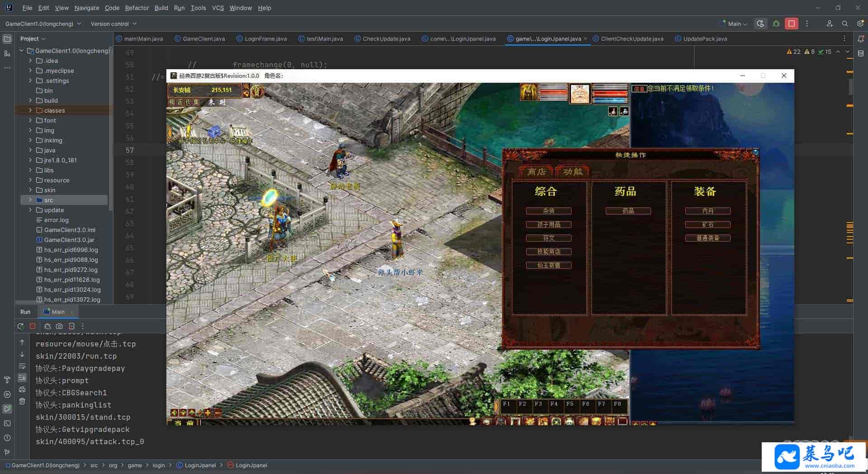868x474 pixels.
Task: Open the Refactor menu
Action: pos(137,8)
